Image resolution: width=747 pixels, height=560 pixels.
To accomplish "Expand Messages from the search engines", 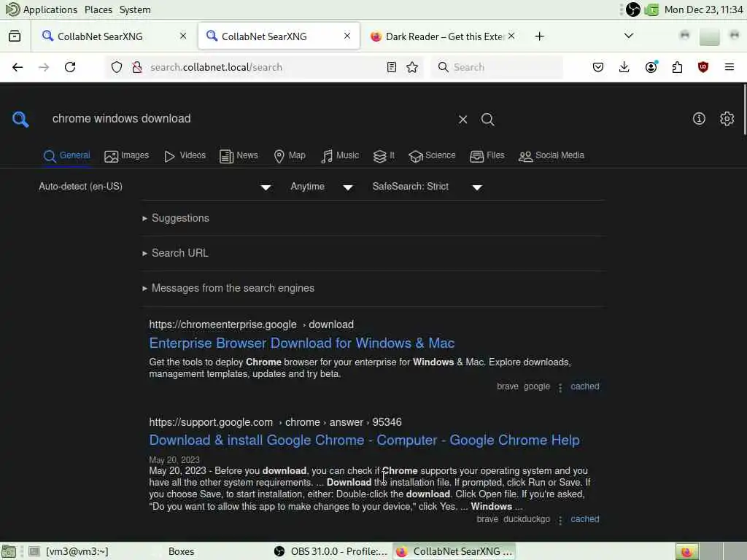I will (x=228, y=288).
